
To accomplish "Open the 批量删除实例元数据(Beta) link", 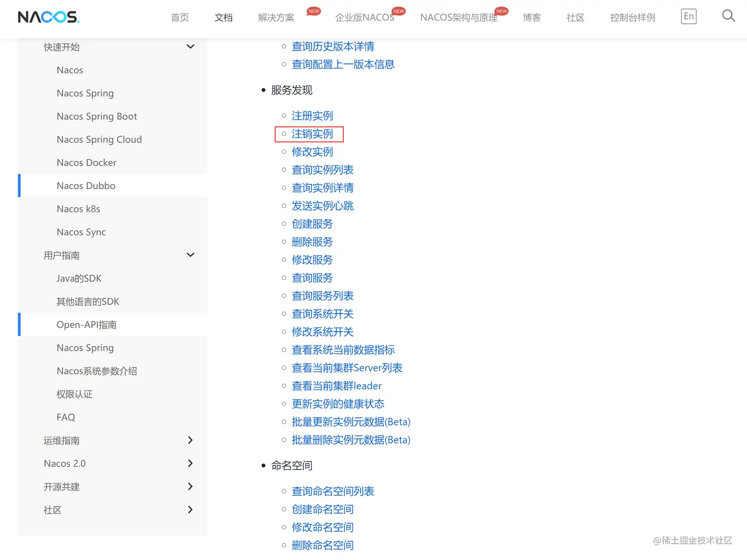I will click(x=351, y=440).
